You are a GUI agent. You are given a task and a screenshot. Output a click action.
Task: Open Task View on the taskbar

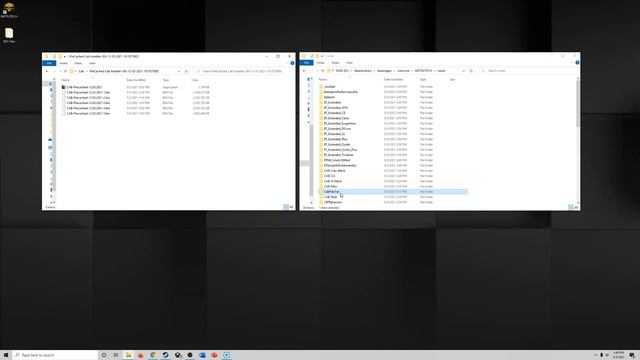(116, 355)
